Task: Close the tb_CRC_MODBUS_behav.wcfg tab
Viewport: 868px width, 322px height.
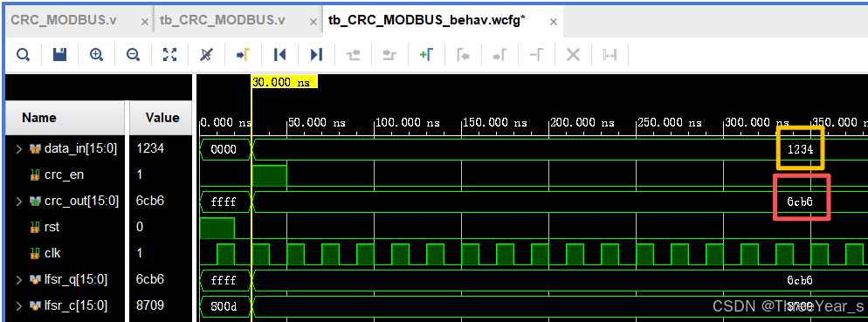Action: click(554, 22)
